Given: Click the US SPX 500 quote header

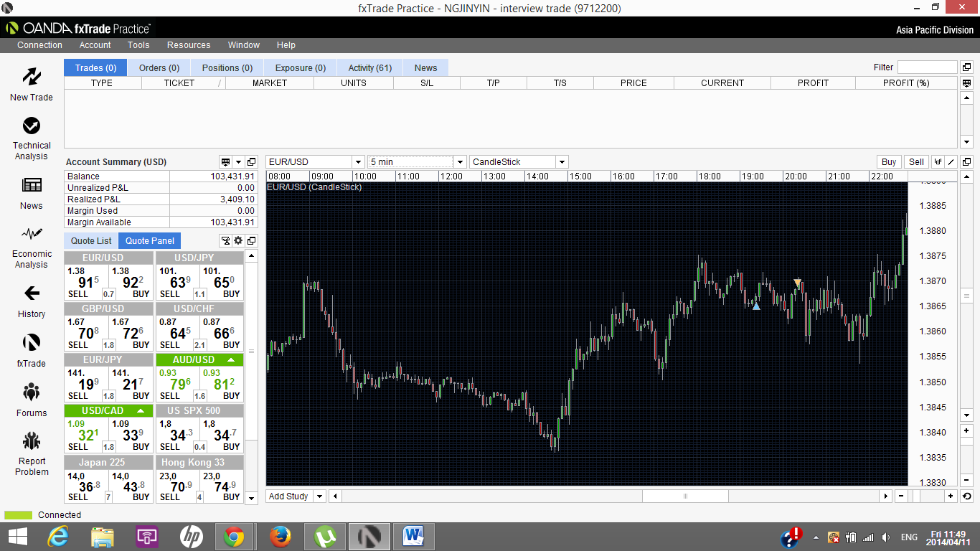Looking at the screenshot, I should (x=199, y=411).
